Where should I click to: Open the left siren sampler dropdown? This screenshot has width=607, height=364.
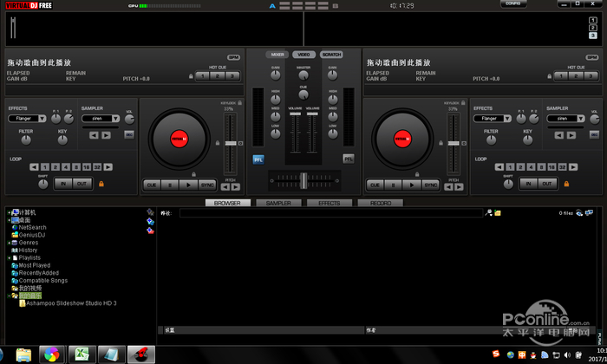point(115,119)
